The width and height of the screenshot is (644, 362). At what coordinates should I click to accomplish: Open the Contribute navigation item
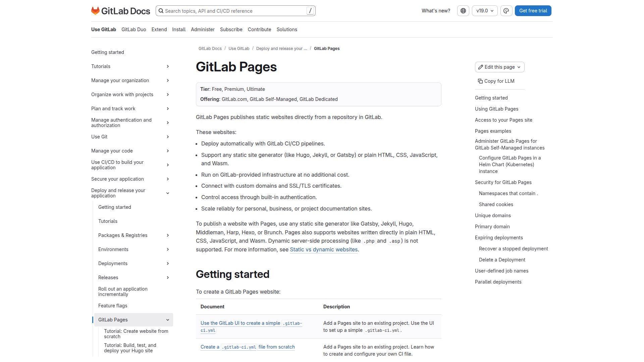click(x=259, y=29)
